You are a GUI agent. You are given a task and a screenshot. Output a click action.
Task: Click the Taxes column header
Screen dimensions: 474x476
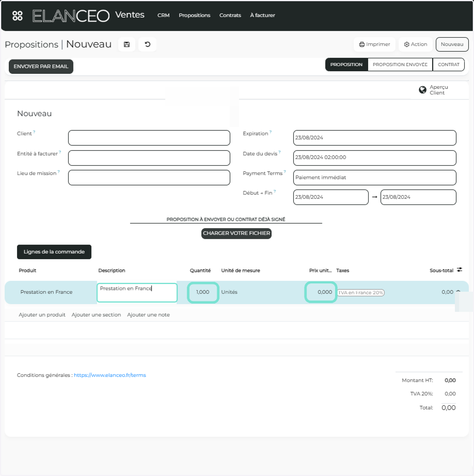pyautogui.click(x=343, y=271)
